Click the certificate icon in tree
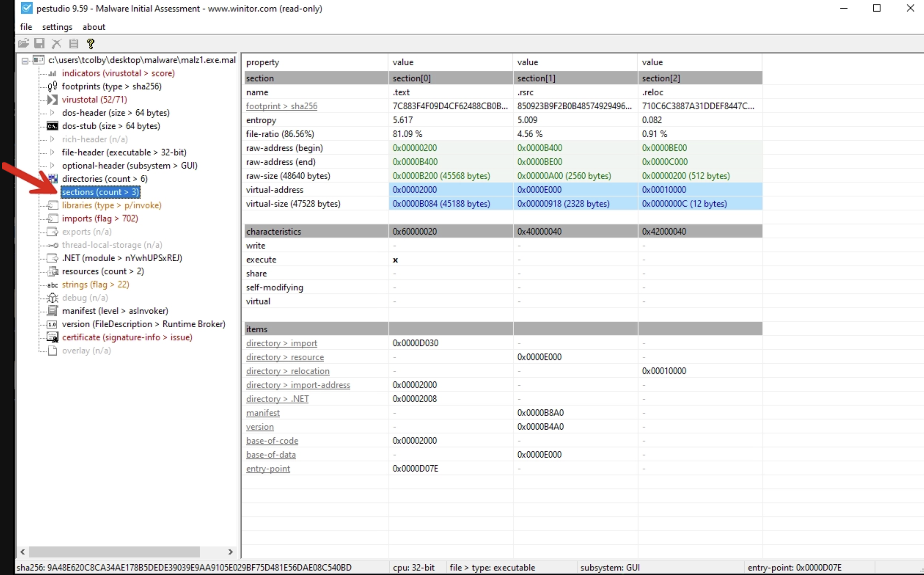Screen dimensions: 924x575 tap(52, 337)
